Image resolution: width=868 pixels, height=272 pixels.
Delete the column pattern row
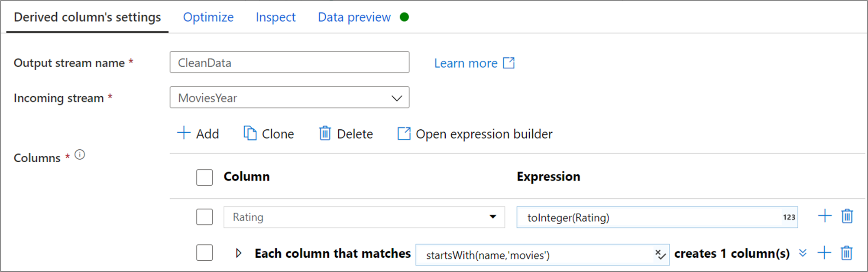(x=847, y=253)
